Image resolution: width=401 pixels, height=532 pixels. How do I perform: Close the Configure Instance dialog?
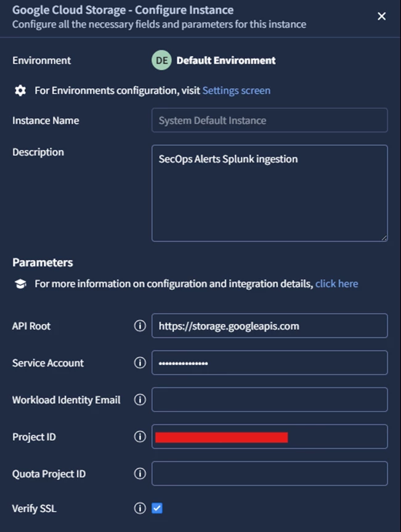381,16
